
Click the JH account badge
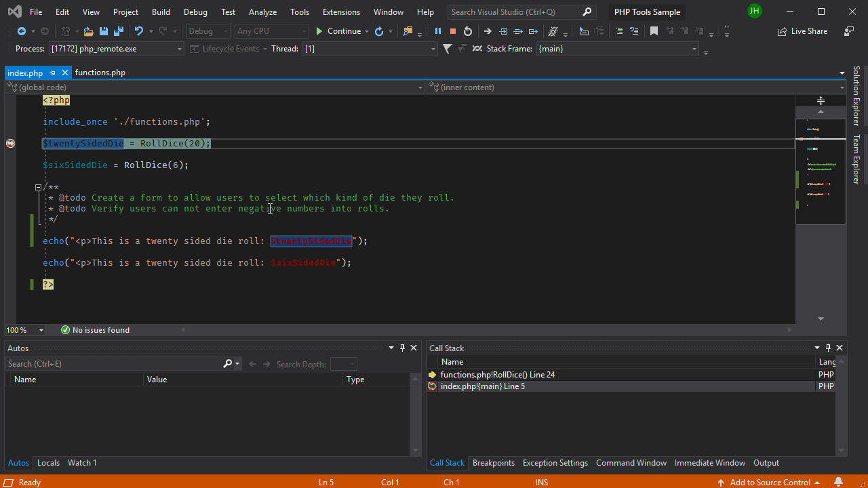click(x=754, y=12)
